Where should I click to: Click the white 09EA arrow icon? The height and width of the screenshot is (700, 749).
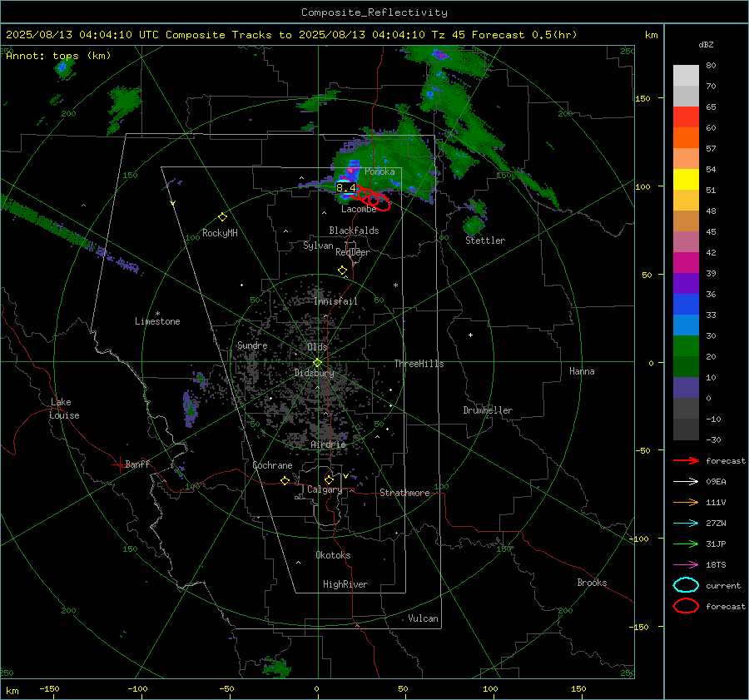pos(686,481)
